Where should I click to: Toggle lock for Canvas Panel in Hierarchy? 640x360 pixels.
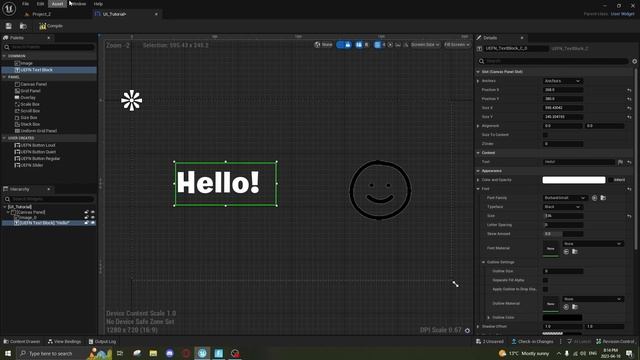pyautogui.click(x=86, y=212)
